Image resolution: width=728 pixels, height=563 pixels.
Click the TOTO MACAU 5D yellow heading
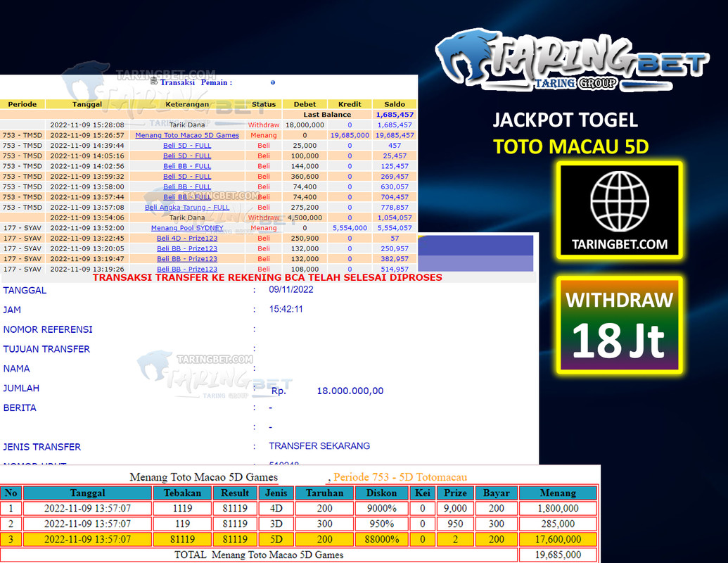(x=570, y=147)
